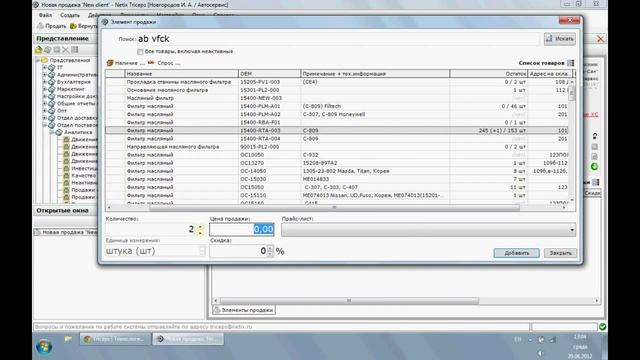Select the row with OEM OC13270
Screen dimensions: 640x360
[337, 163]
